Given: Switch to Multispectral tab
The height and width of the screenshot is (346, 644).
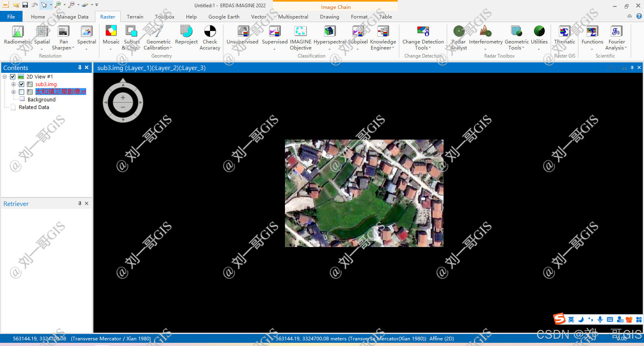Looking at the screenshot, I should pos(293,16).
